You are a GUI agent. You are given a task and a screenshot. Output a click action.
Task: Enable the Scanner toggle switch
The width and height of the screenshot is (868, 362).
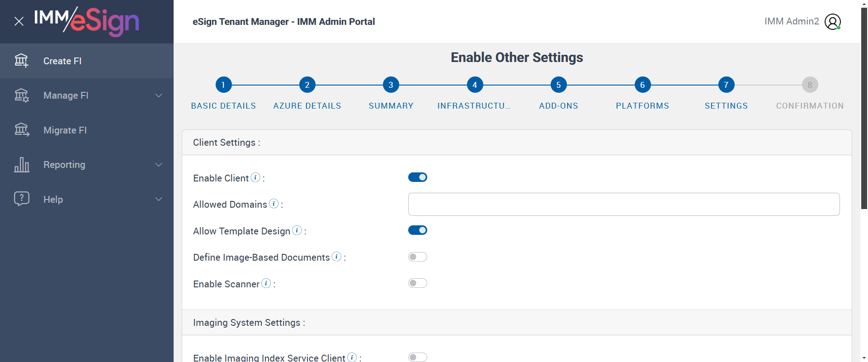coord(417,283)
